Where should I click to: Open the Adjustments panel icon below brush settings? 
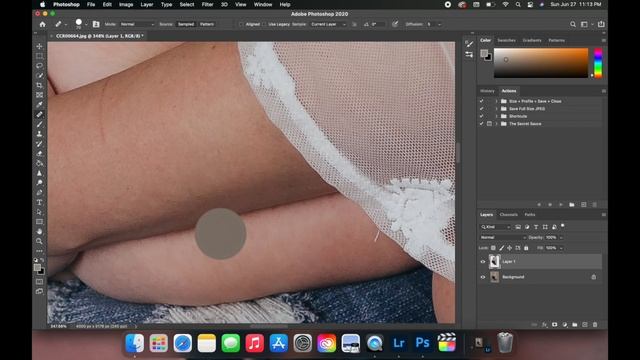pyautogui.click(x=469, y=55)
